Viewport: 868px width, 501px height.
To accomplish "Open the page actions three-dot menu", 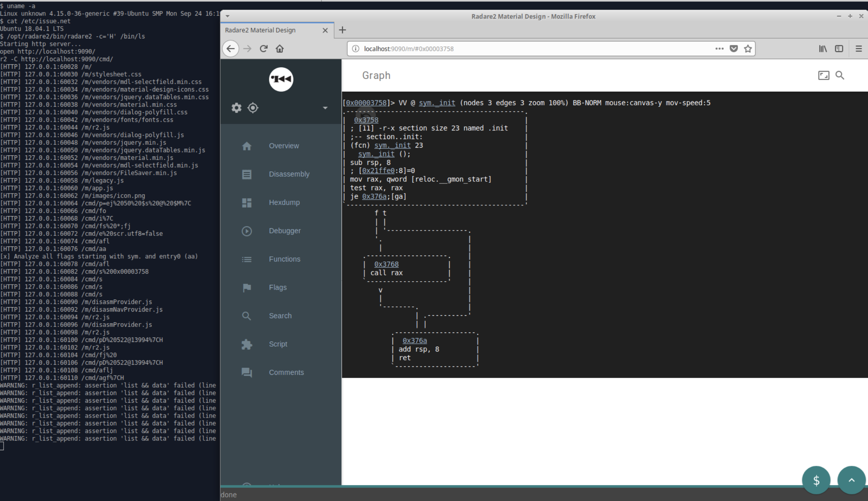I will (719, 49).
